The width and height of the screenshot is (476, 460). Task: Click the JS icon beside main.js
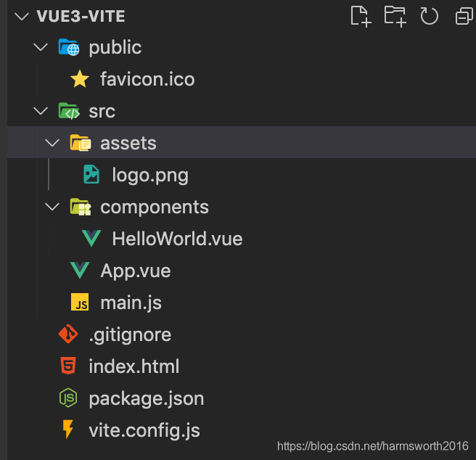tap(80, 302)
